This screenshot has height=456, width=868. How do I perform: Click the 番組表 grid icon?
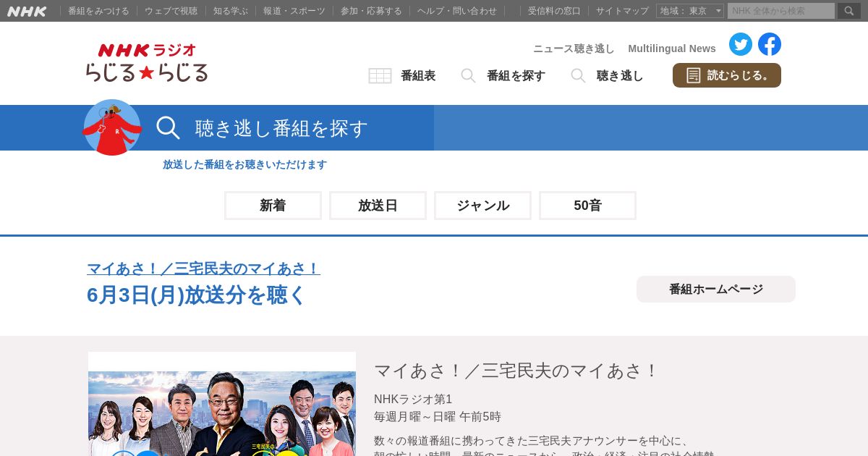pos(380,76)
